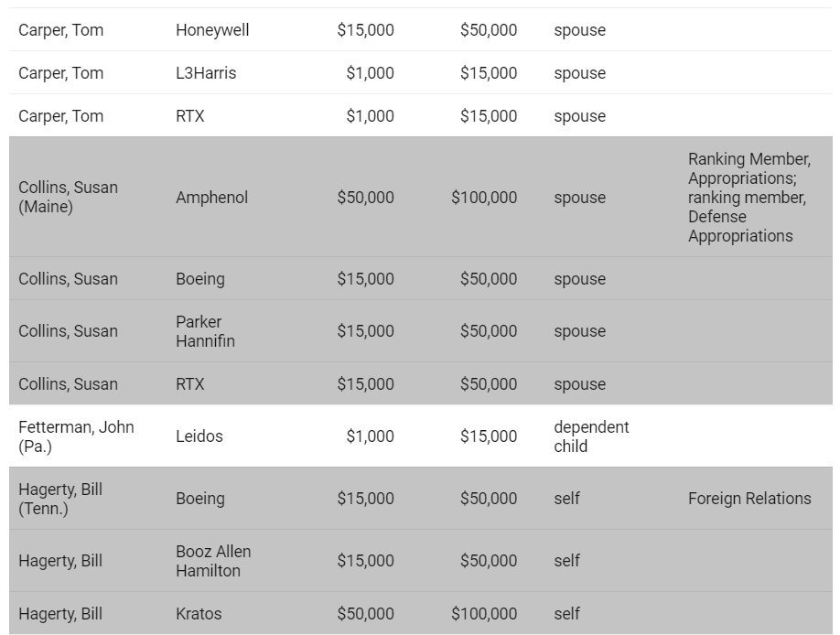The image size is (840, 635).
Task: Select the $100,000 value in Kratos row
Action: click(x=484, y=614)
